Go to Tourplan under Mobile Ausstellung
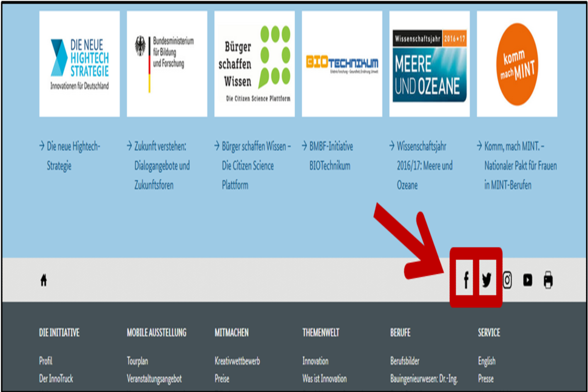This screenshot has width=588, height=392. [139, 361]
